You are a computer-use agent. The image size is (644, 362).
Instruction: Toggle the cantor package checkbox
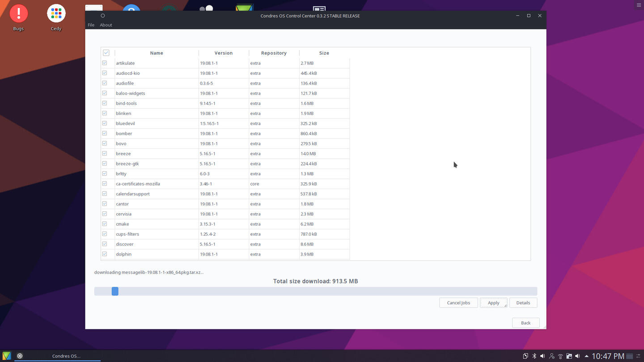[105, 204]
